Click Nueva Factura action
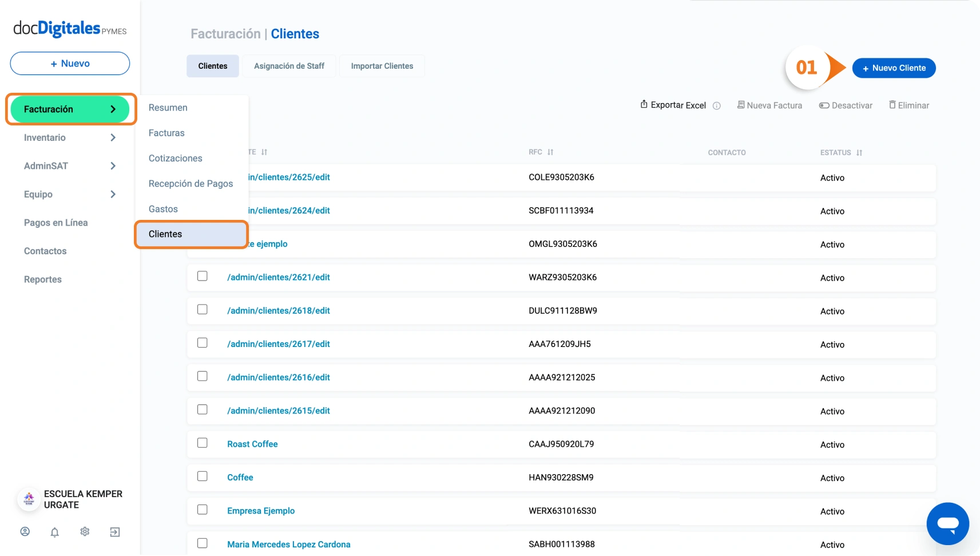This screenshot has width=980, height=556. [769, 105]
